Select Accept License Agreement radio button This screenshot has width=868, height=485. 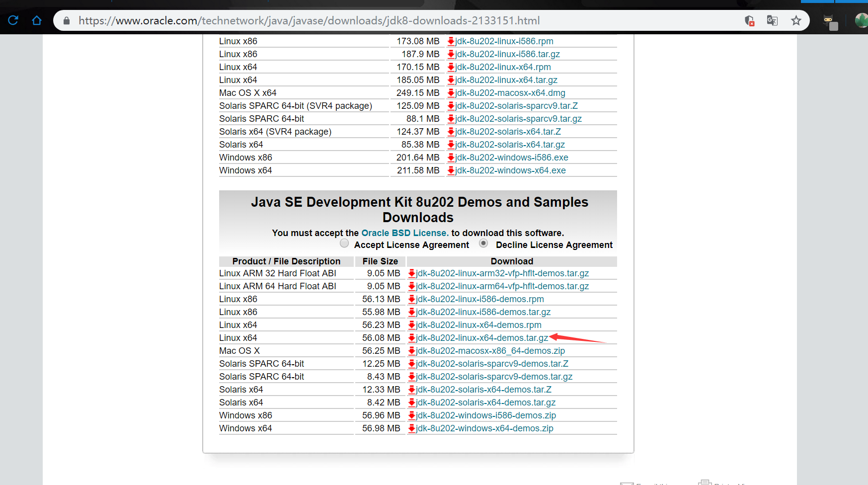tap(344, 243)
